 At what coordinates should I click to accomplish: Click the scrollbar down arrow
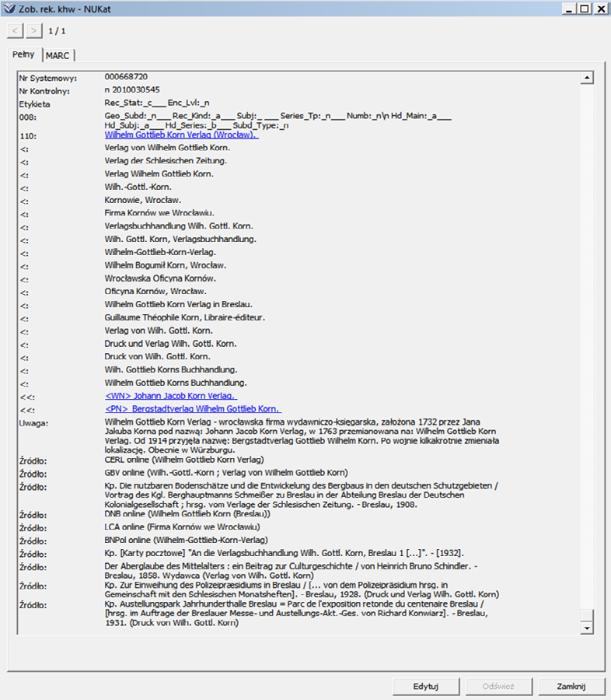pyautogui.click(x=587, y=628)
